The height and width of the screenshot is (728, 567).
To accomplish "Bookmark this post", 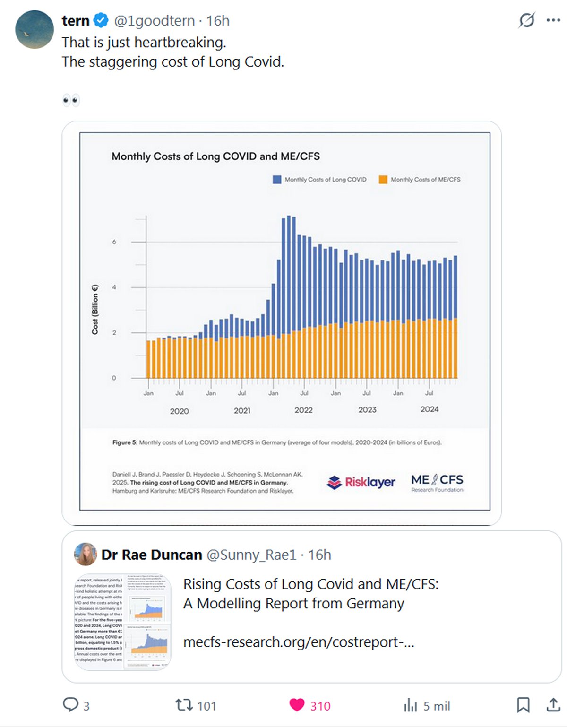I will 523,705.
